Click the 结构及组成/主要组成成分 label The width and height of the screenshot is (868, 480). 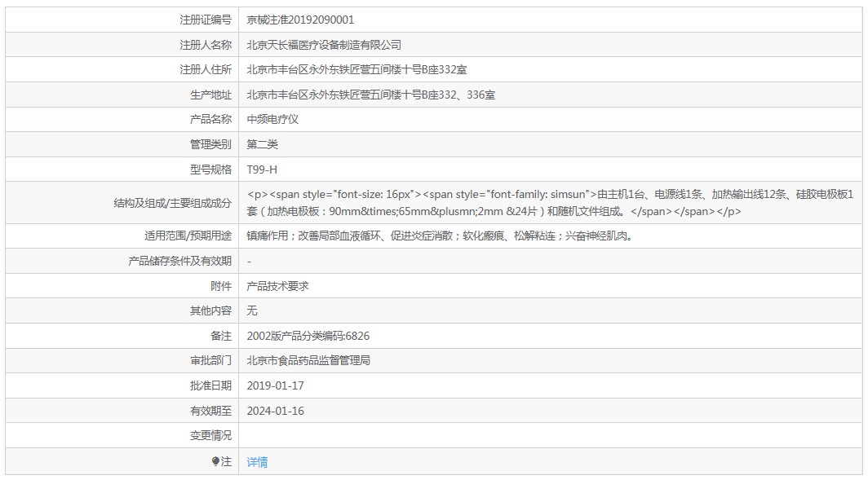point(173,203)
